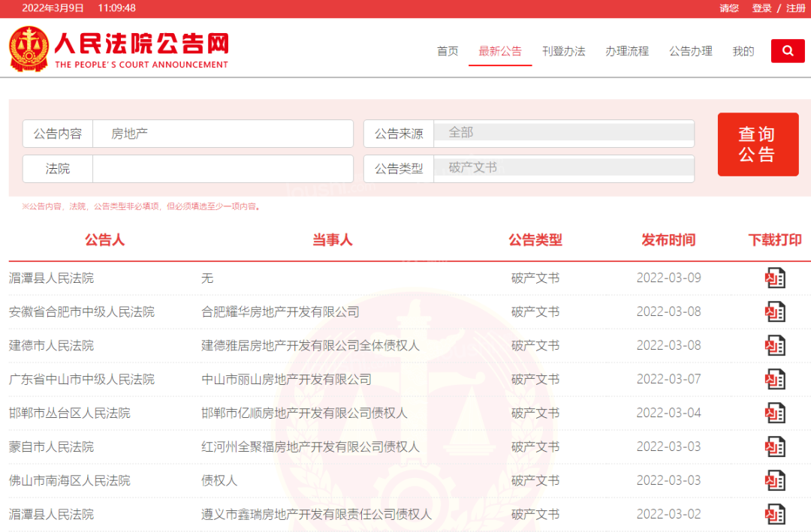
Task: Go to the 首页 tab
Action: point(448,51)
